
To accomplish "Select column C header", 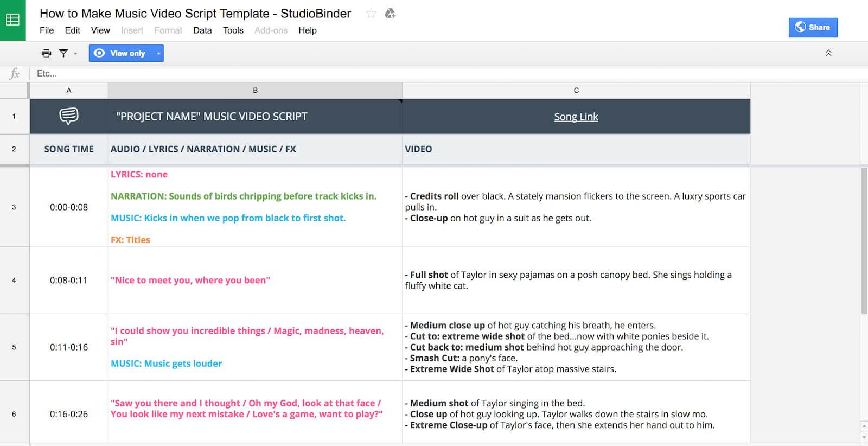I will (x=576, y=91).
